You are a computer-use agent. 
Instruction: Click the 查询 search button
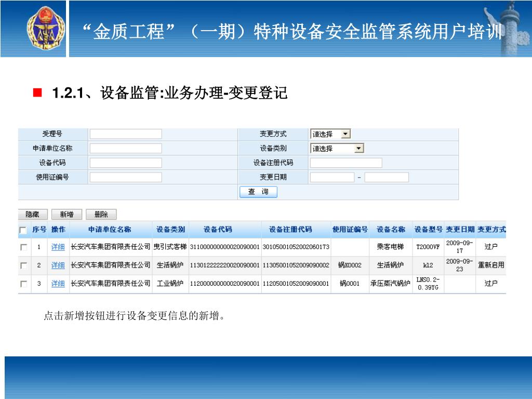[258, 192]
